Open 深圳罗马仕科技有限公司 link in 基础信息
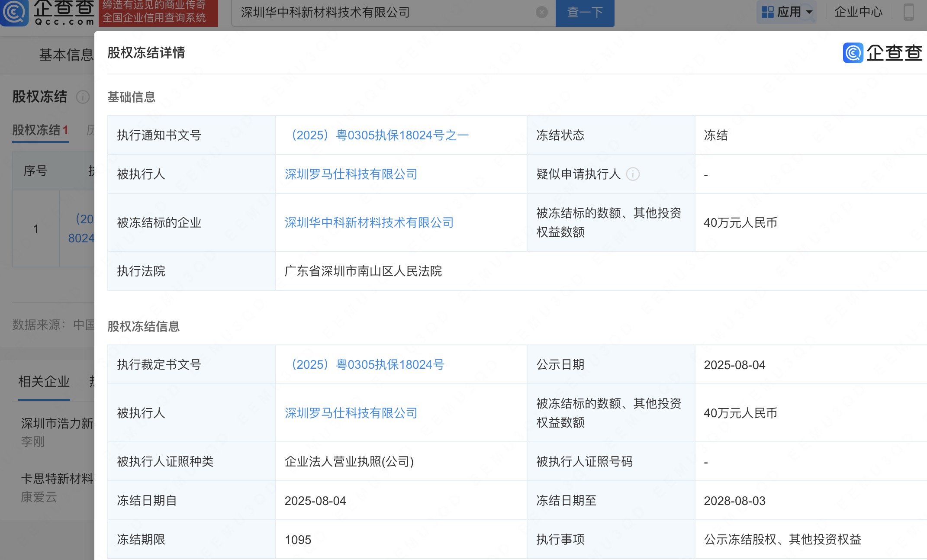Screen dimensions: 927x560 351,174
